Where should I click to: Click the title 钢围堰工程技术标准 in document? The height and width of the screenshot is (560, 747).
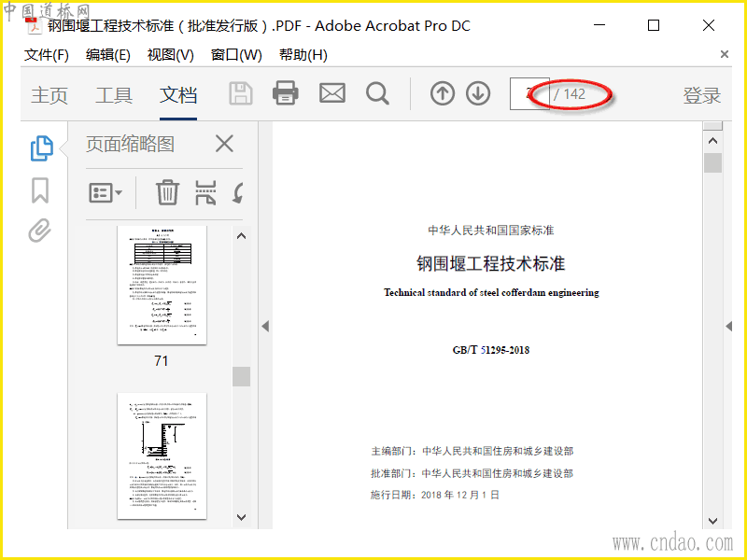coord(491,263)
